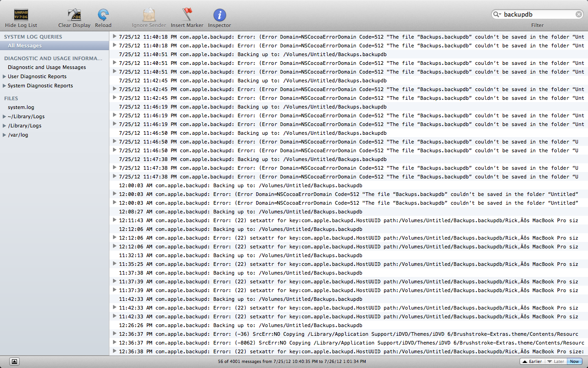Expand System Diagnostic Reports
Viewport: 588px width, 368px height.
5,86
